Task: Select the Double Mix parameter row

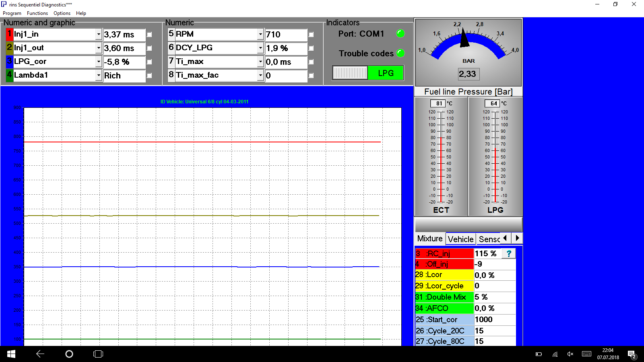Action: click(444, 297)
